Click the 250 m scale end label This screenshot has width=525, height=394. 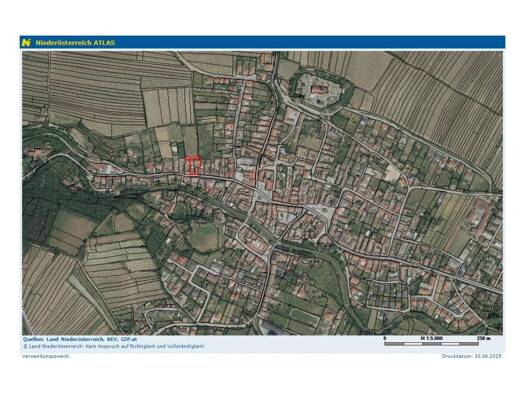click(x=483, y=338)
